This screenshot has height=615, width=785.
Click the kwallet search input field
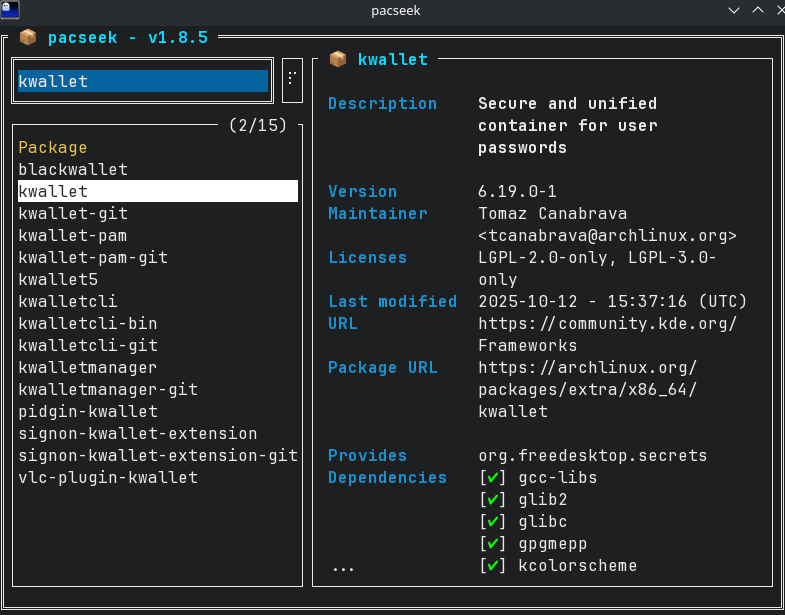(x=142, y=81)
